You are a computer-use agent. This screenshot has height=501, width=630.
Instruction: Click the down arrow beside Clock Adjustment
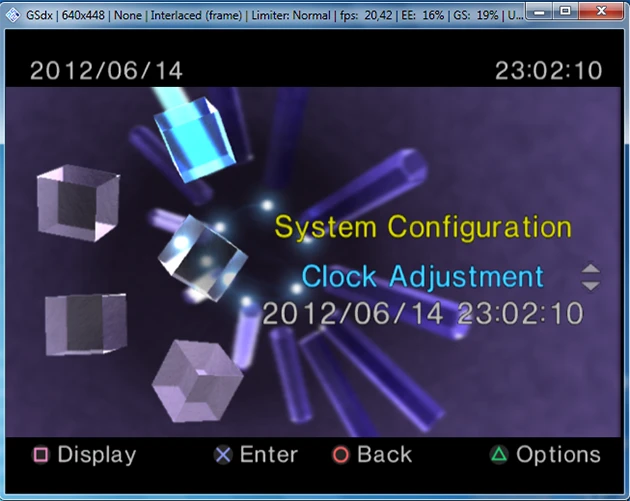[590, 286]
